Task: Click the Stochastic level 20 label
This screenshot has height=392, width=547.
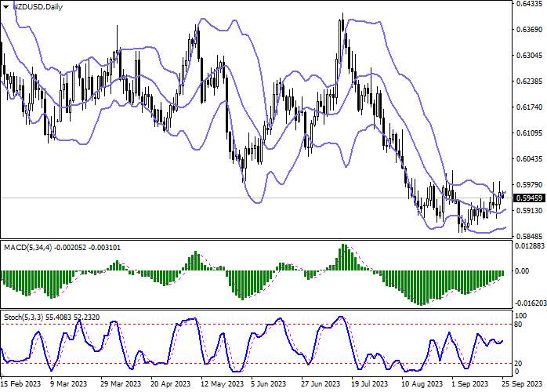Action: 518,363
